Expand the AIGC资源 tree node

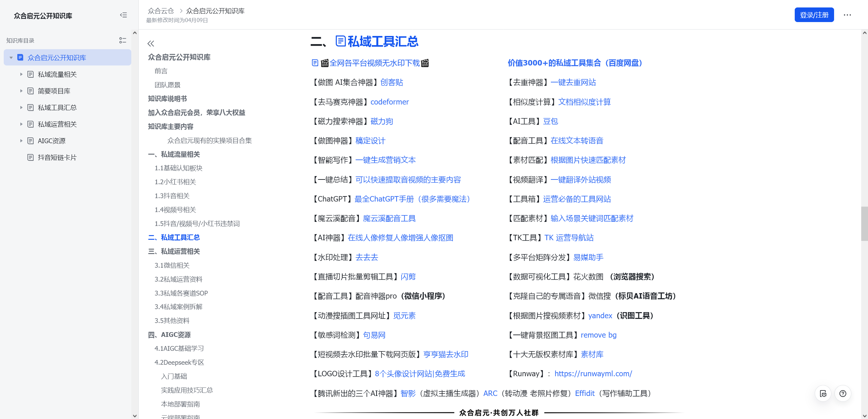click(x=21, y=141)
